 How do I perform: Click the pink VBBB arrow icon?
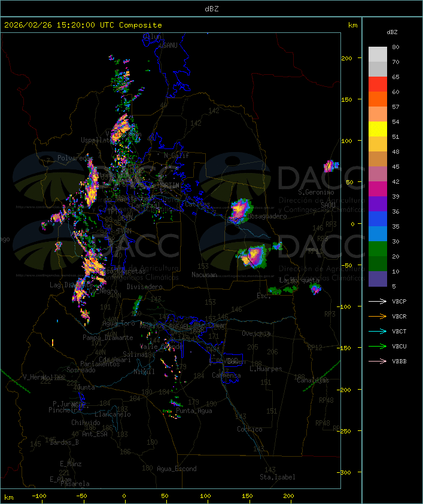[378, 361]
